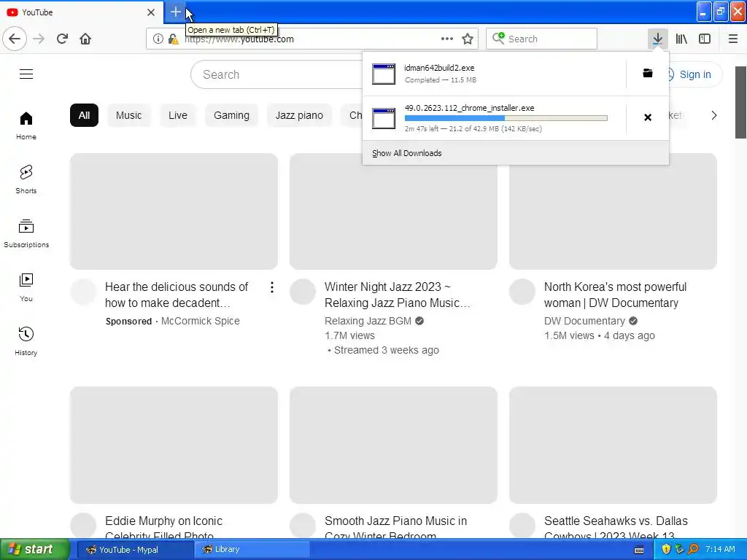
Task: Open 'North Korea's most powerful woman' title
Action: click(x=616, y=295)
